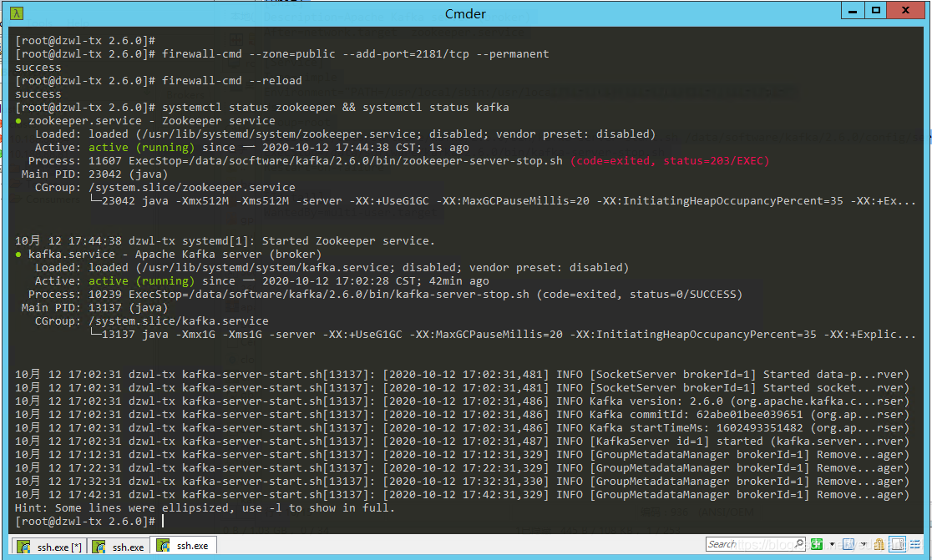
Task: Click the [KafkaServer id=1] started log line
Action: (462, 441)
